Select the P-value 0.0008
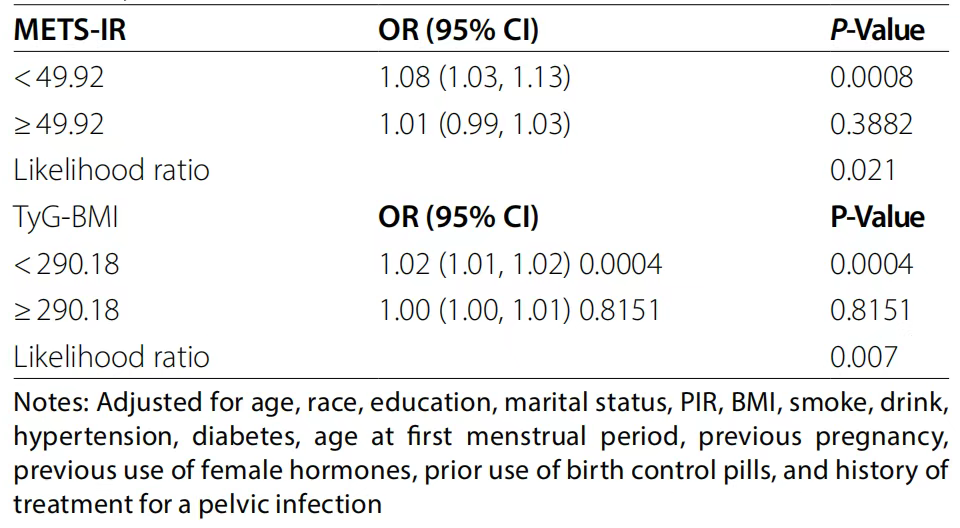 pos(871,77)
